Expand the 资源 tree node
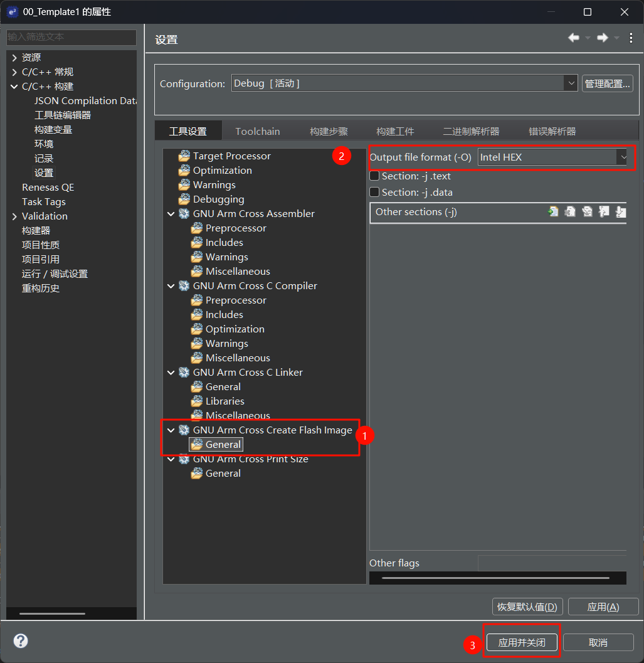The width and height of the screenshot is (644, 663). click(14, 58)
